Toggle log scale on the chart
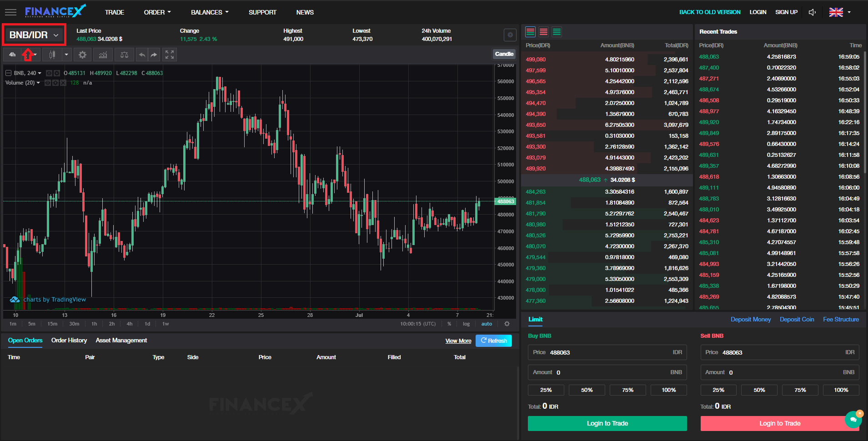 point(466,324)
